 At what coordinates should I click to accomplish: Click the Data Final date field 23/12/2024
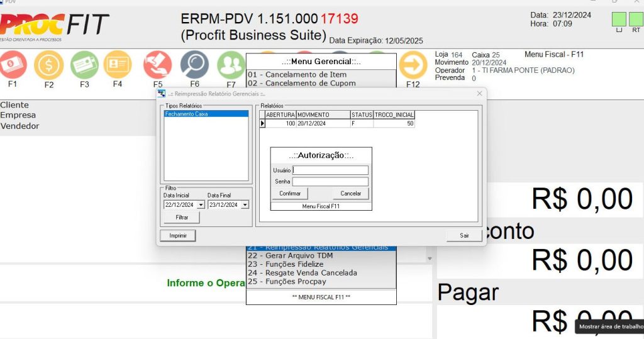coord(225,204)
